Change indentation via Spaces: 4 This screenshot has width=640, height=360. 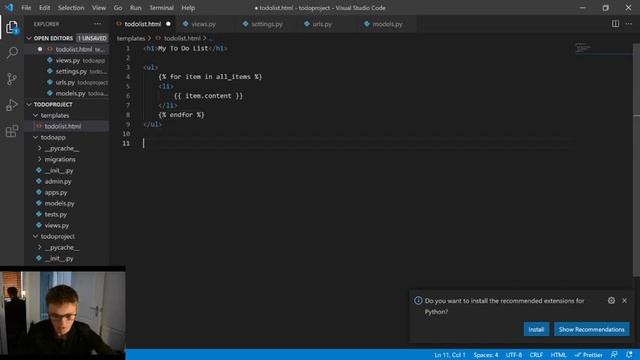click(x=485, y=355)
